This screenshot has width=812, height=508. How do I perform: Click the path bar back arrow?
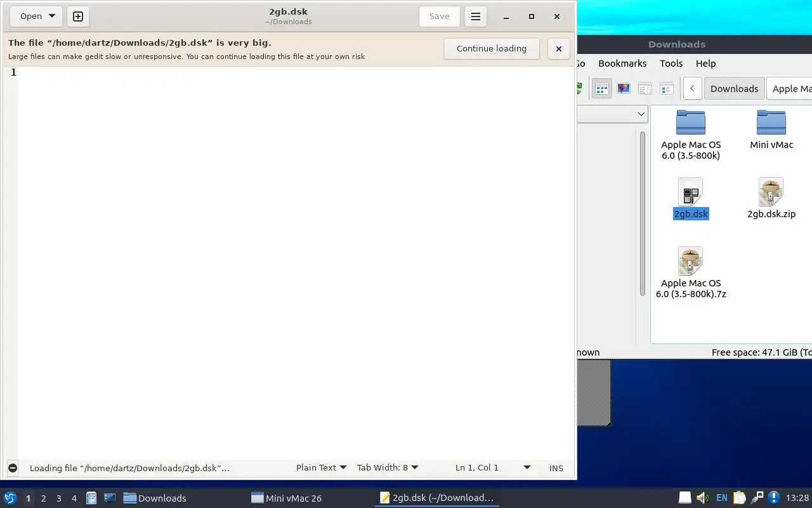(x=692, y=88)
